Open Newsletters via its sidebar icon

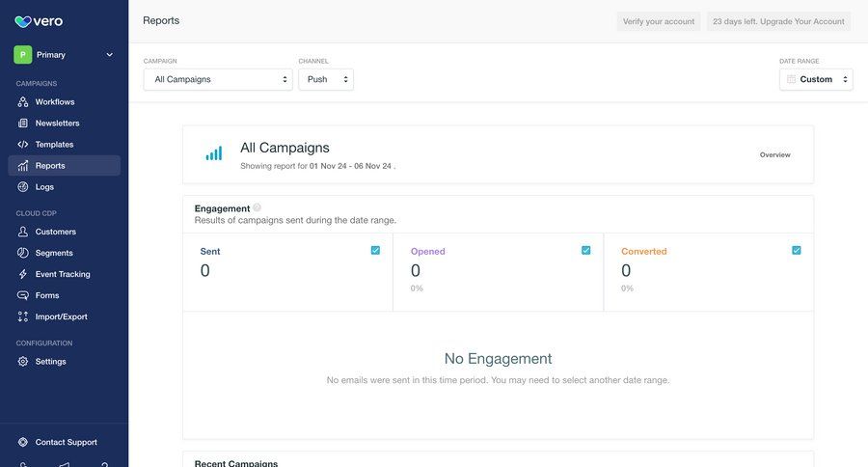pyautogui.click(x=23, y=123)
